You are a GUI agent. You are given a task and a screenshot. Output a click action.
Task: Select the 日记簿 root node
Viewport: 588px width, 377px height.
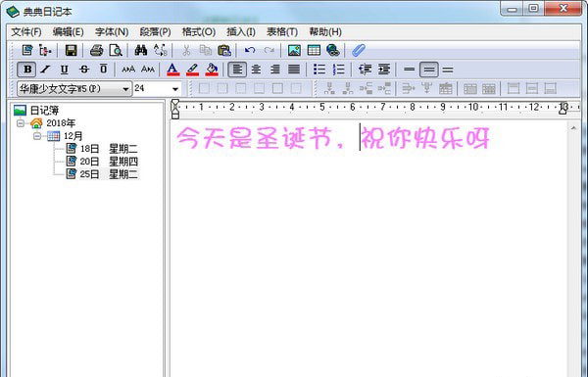point(44,111)
